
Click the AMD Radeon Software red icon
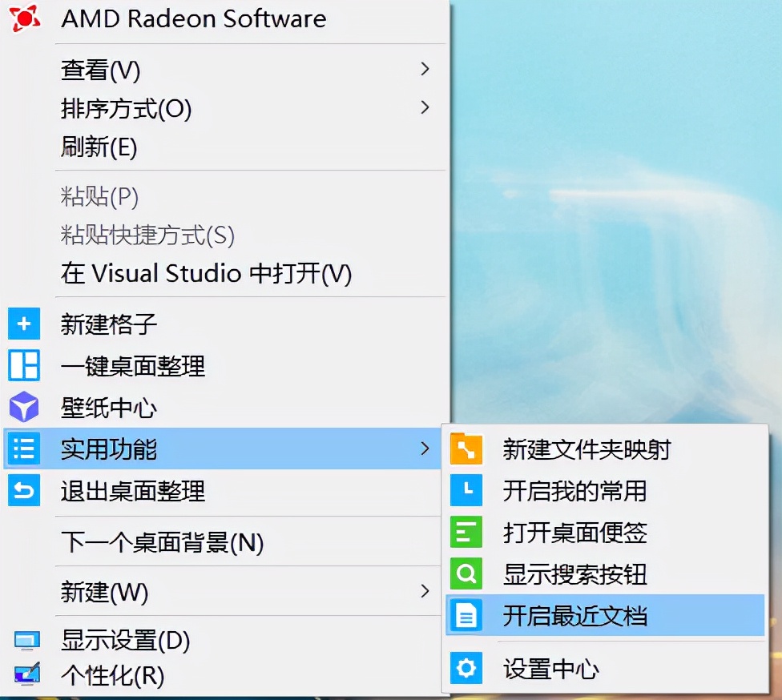tap(25, 18)
